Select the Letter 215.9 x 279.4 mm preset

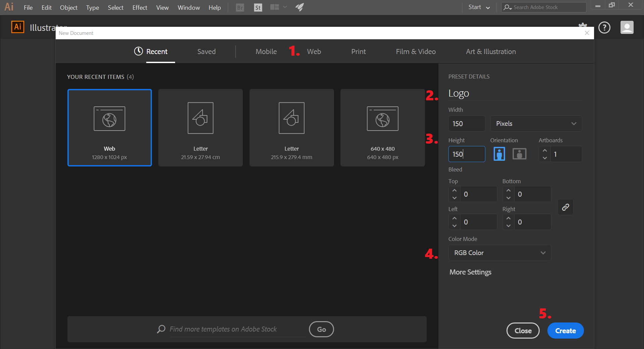click(x=292, y=128)
